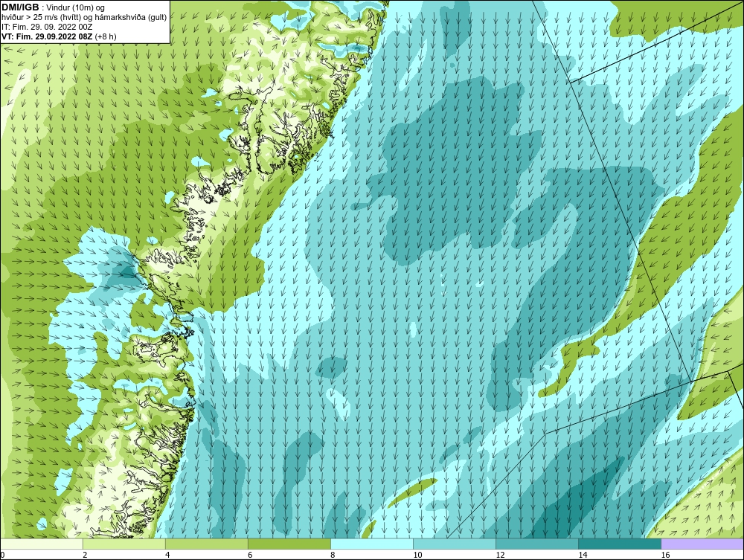Click the "IT: Fim. 29. 09. 2022 00Z" line
The image size is (744, 560).
pos(46,27)
